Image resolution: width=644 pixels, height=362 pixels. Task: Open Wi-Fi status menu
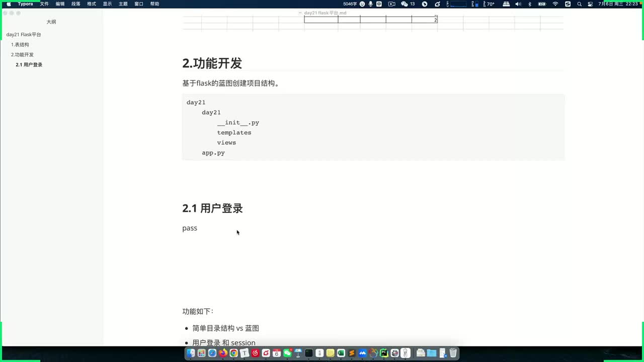click(555, 4)
